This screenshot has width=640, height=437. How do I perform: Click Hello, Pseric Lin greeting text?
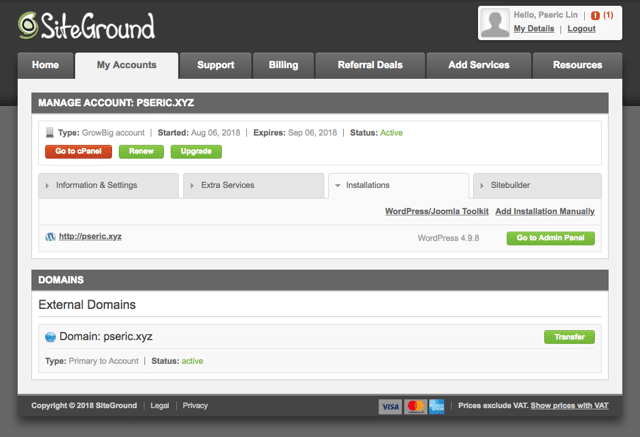[x=546, y=15]
